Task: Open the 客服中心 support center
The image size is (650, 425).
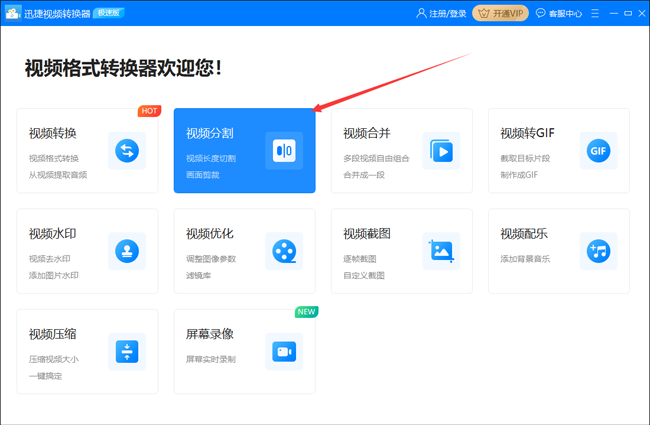Action: pos(561,14)
